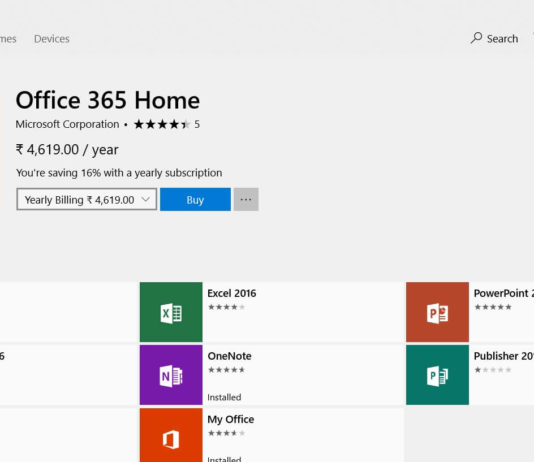Image resolution: width=534 pixels, height=462 pixels.
Task: Click the PowerPoint star rating
Action: (x=493, y=307)
